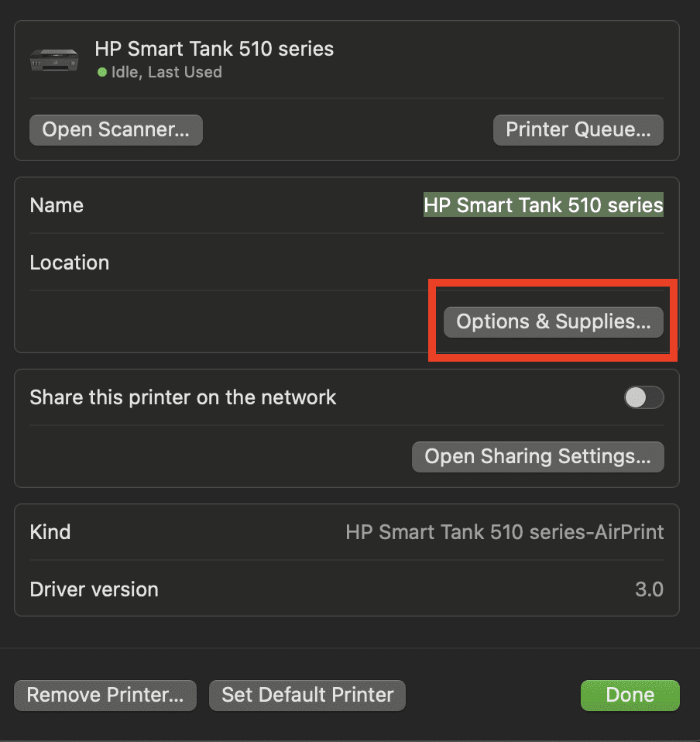Open Sharing Settings
This screenshot has height=742, width=700.
point(537,456)
